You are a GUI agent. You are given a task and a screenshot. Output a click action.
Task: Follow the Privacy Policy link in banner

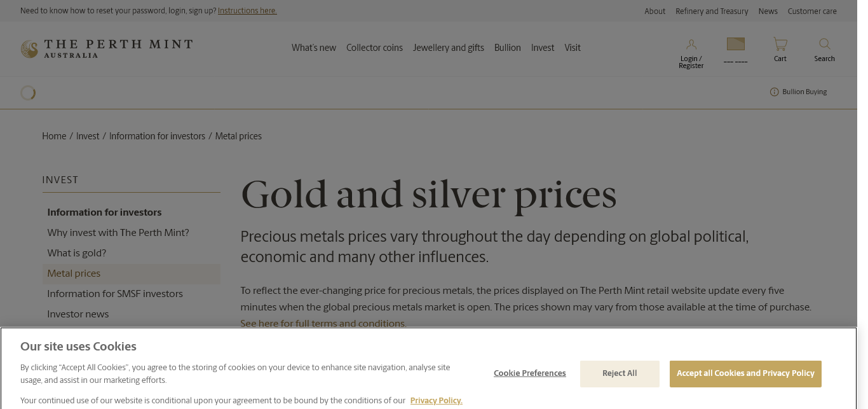tap(436, 401)
